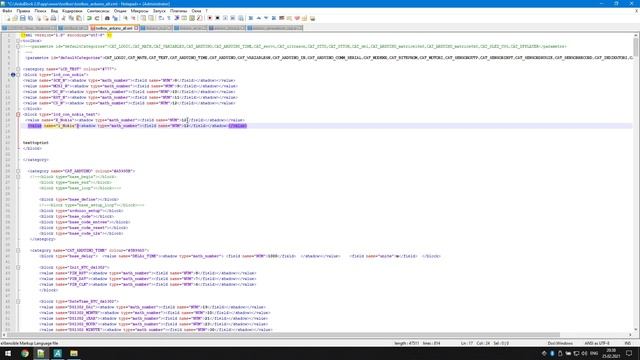Screen dimensions: 640x360
Task: Collapse the CAT_ARDUINO_TIME category fold marker
Action: [18, 250]
